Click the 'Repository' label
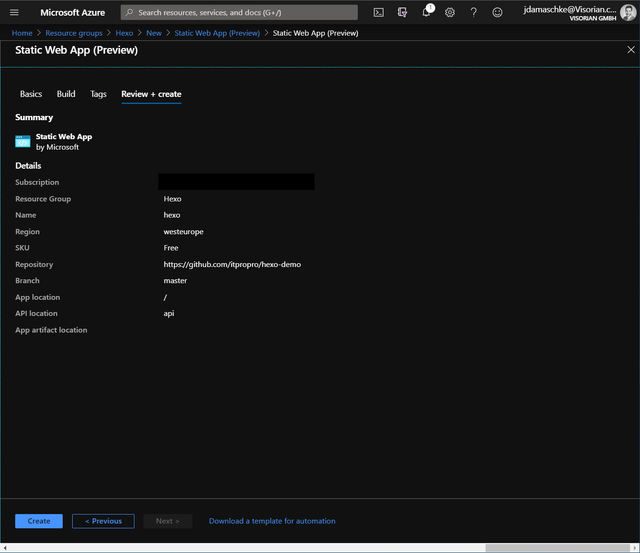This screenshot has width=640, height=553. pyautogui.click(x=34, y=264)
